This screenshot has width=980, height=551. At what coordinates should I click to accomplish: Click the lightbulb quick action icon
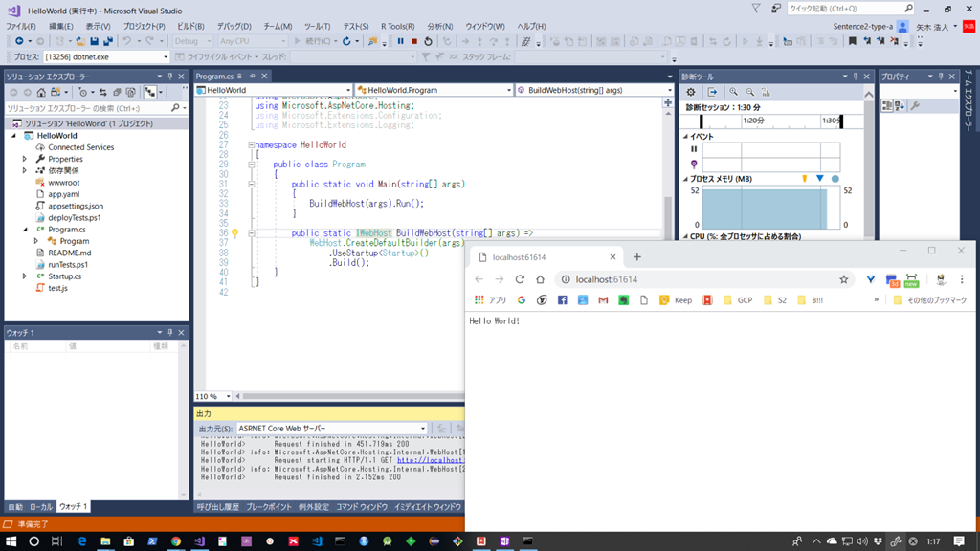234,233
